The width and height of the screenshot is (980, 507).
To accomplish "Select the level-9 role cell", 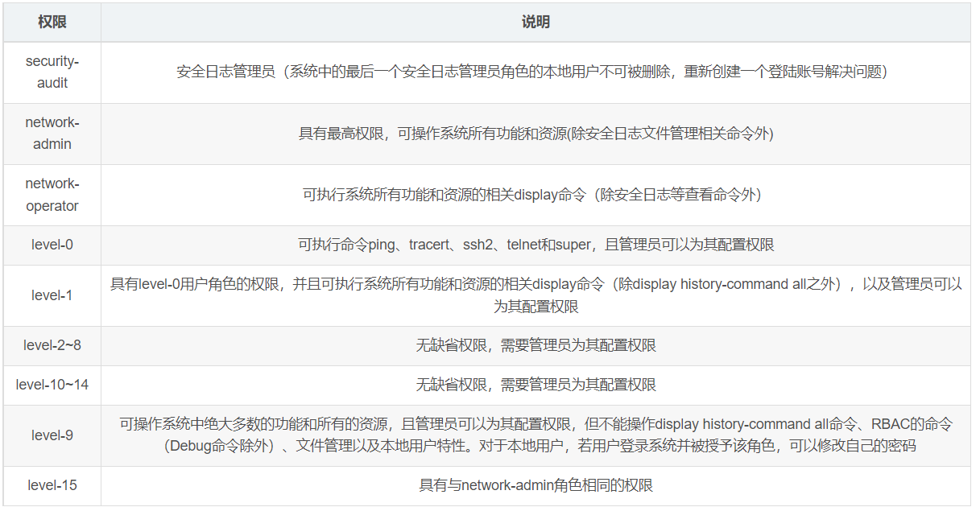I will [x=52, y=435].
